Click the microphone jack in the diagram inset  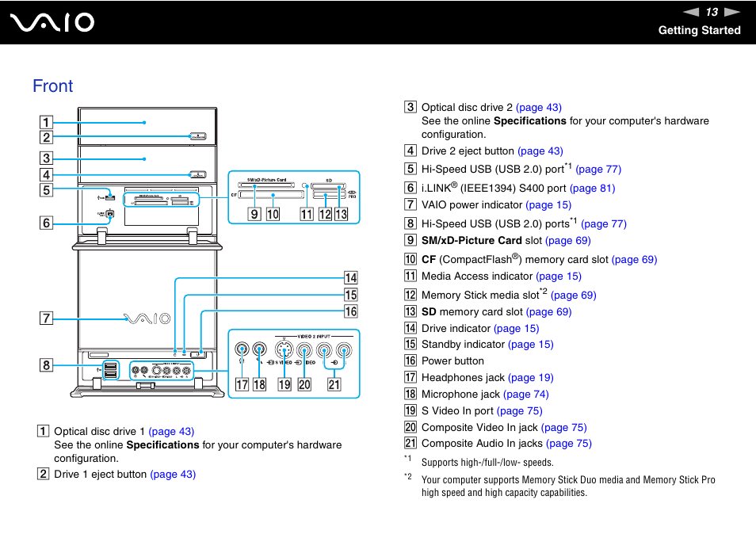(x=259, y=349)
